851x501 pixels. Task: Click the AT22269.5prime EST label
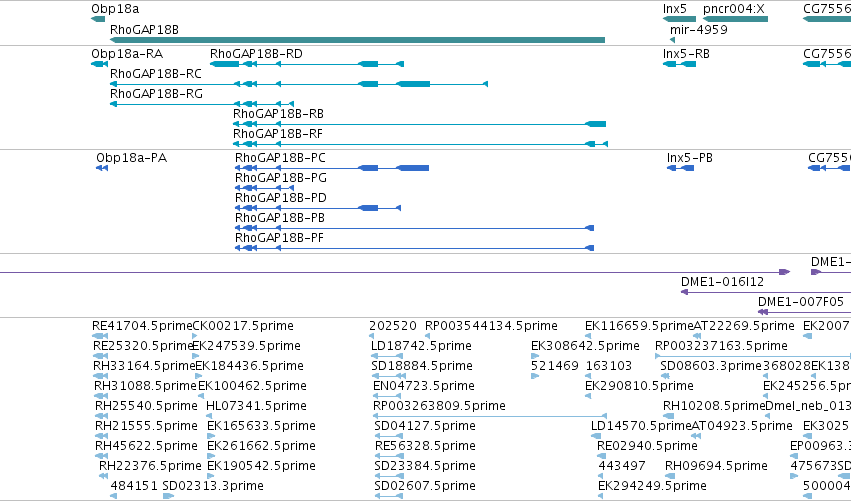click(x=744, y=326)
